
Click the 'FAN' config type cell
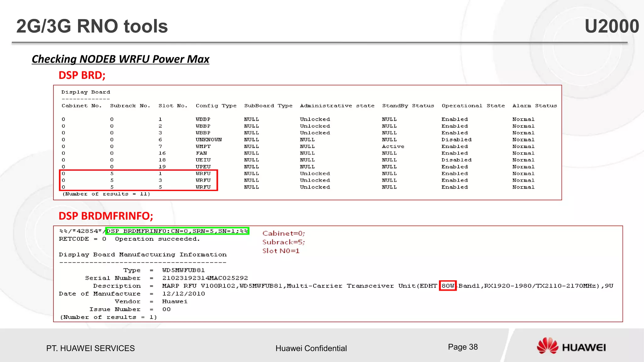click(201, 153)
